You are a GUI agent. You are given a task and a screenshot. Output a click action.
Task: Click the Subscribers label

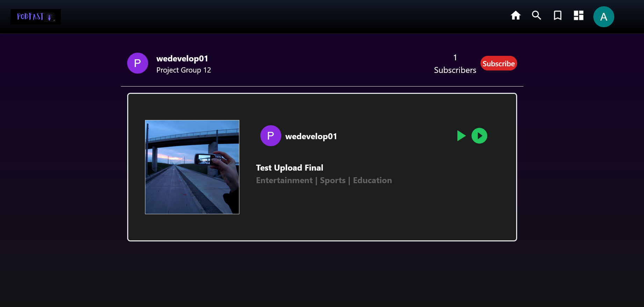pos(455,70)
